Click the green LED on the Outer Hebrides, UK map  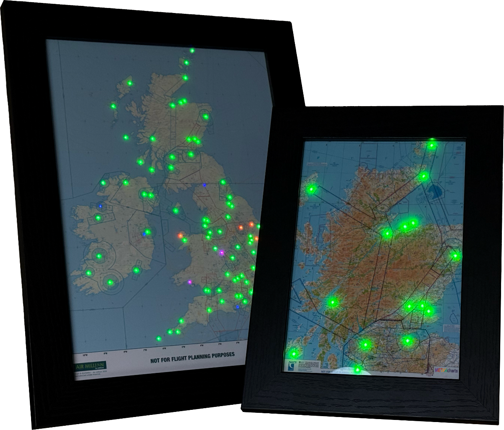coord(113,106)
